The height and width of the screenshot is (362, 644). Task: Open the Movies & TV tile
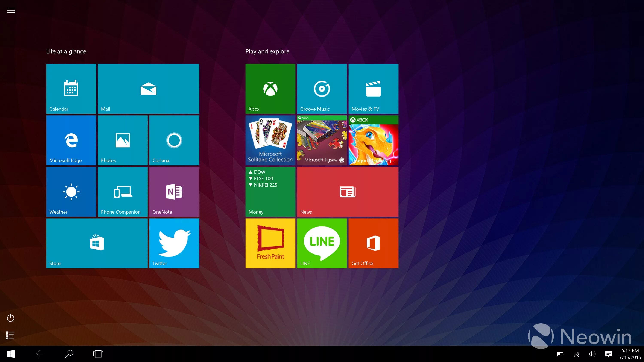[x=373, y=89]
